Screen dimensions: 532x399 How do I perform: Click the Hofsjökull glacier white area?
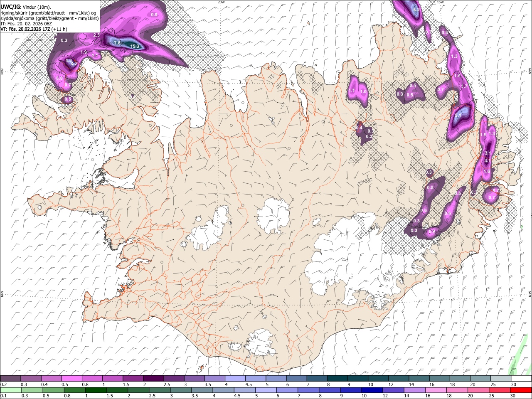(x=273, y=215)
